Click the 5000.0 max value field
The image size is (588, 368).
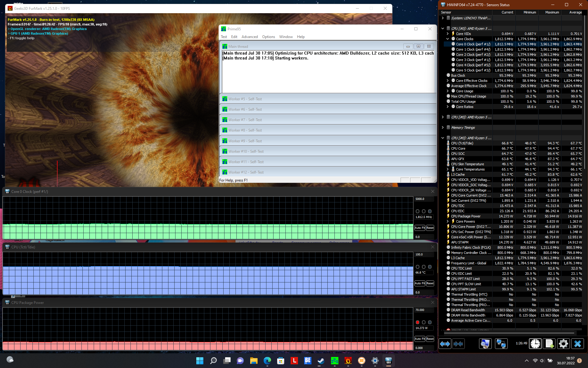click(x=424, y=199)
